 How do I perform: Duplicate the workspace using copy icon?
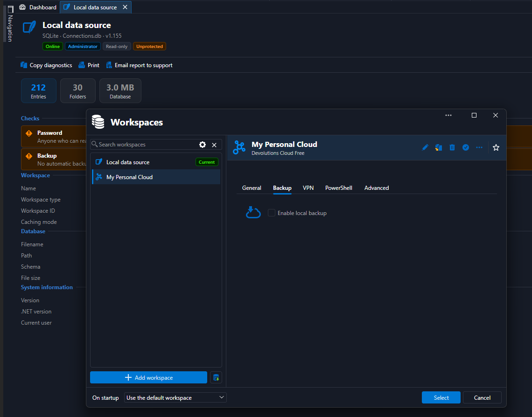click(x=438, y=147)
